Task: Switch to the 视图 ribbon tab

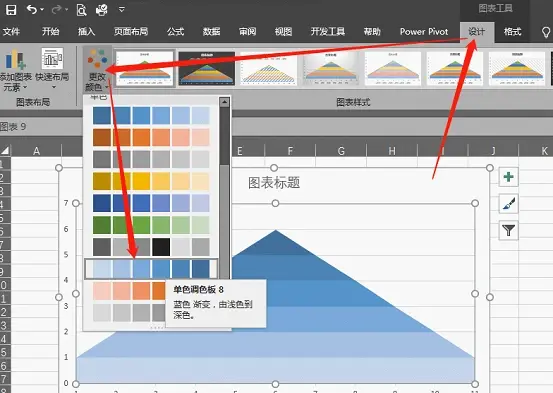Action: coord(283,32)
